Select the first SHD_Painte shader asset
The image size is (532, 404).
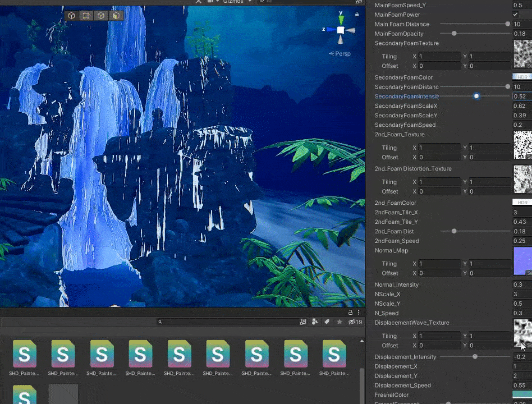tap(25, 355)
